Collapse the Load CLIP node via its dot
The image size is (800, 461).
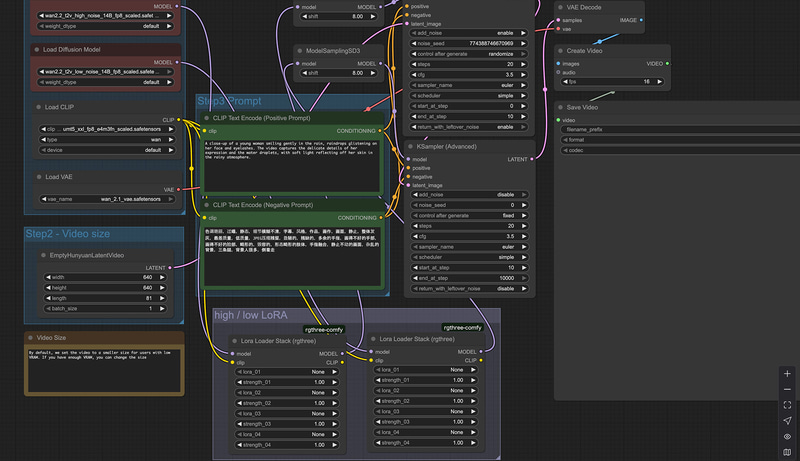[37, 107]
